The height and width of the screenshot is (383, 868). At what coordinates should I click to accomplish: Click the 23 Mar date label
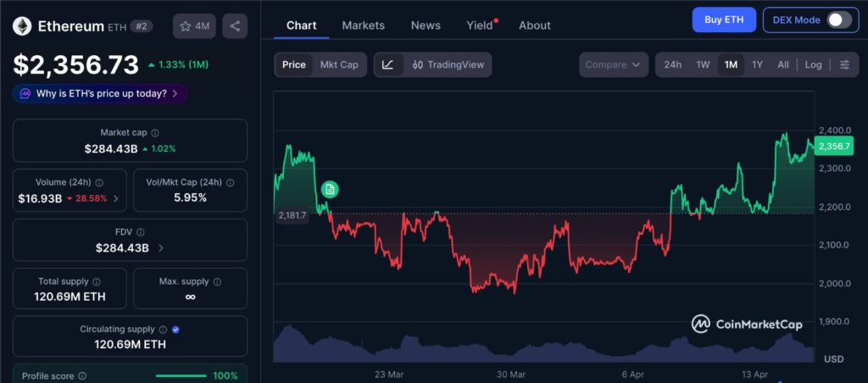tap(388, 375)
